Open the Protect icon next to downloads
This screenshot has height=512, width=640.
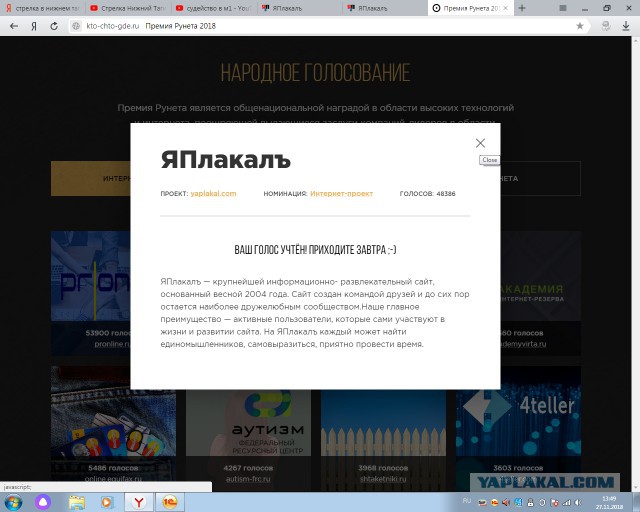coord(606,26)
